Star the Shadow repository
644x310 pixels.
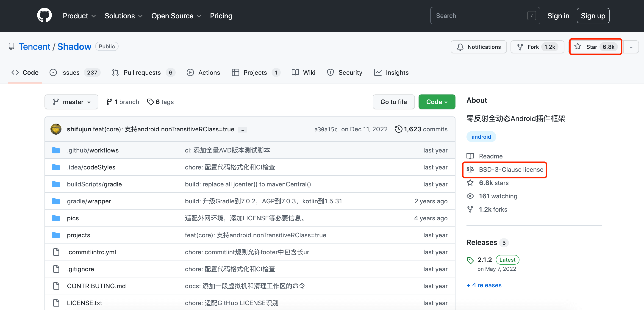click(x=596, y=47)
